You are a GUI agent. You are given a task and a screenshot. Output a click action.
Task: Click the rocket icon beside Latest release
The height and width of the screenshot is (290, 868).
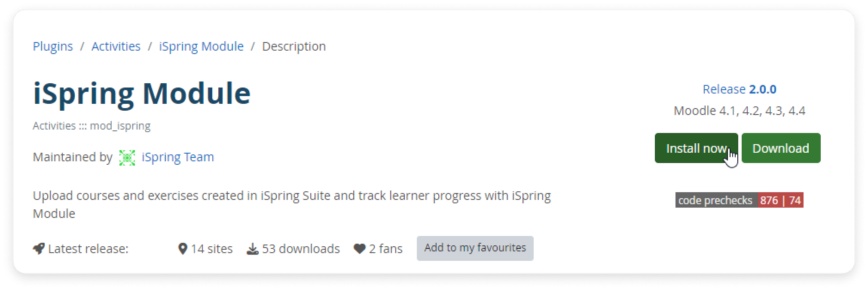[39, 249]
